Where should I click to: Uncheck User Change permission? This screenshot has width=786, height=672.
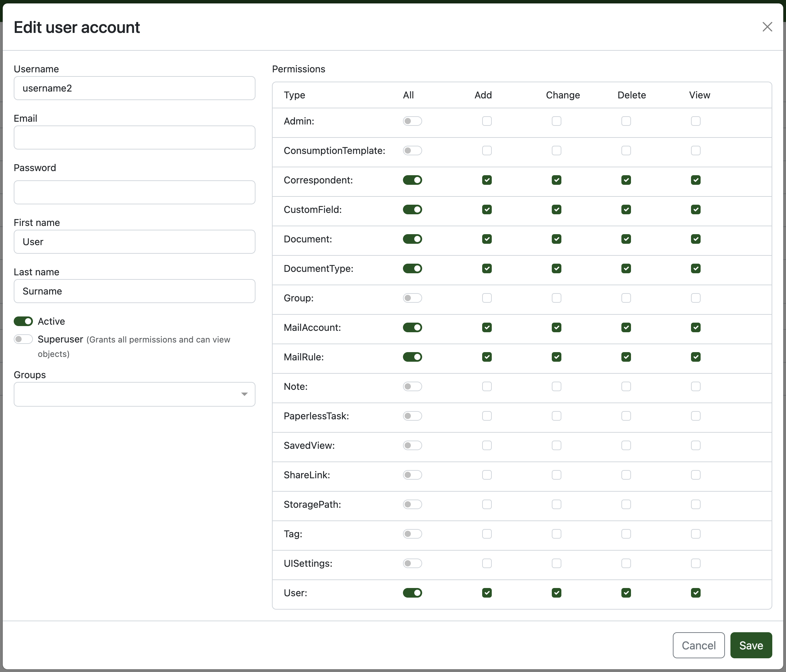coord(556,593)
